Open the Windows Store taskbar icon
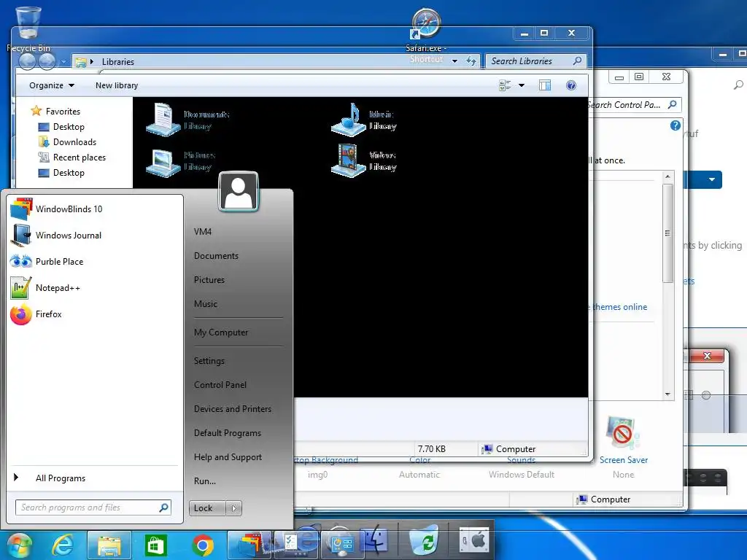747x560 pixels. (156, 545)
